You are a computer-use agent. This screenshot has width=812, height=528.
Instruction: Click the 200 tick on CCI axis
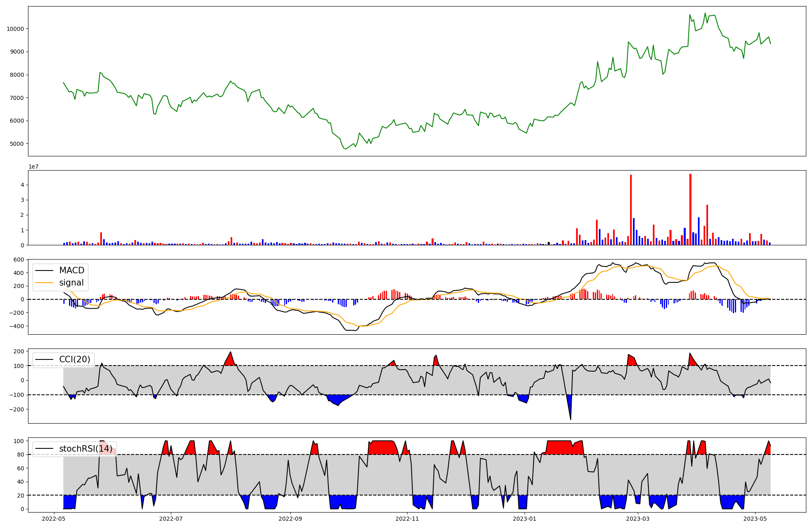tap(19, 351)
